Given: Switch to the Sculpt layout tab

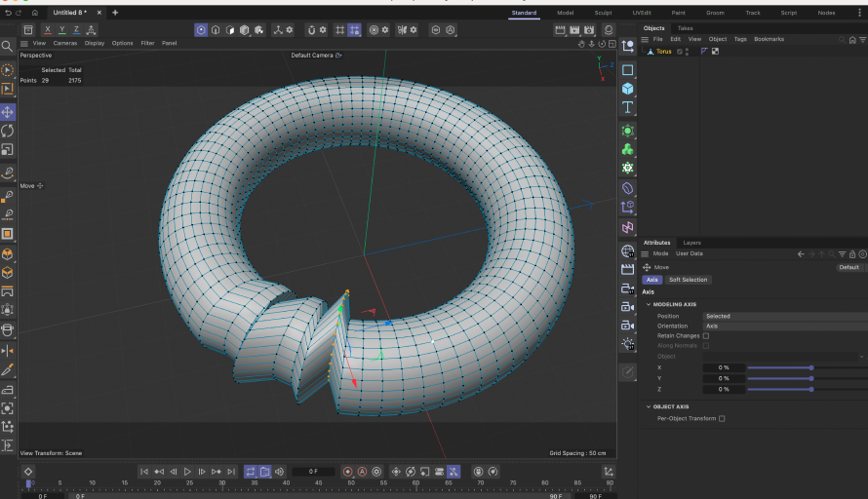Looking at the screenshot, I should tap(603, 13).
